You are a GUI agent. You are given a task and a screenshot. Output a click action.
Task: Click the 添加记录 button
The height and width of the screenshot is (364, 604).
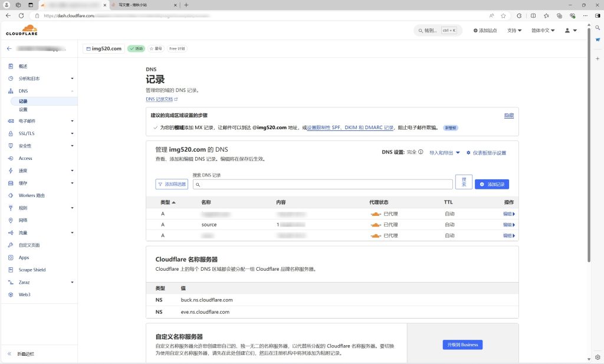(492, 184)
